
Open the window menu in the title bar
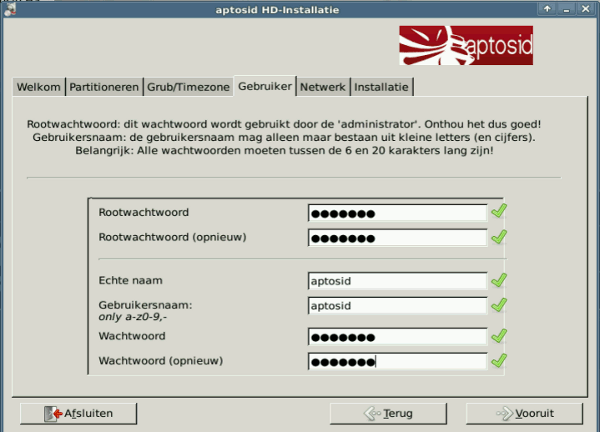coord(11,9)
